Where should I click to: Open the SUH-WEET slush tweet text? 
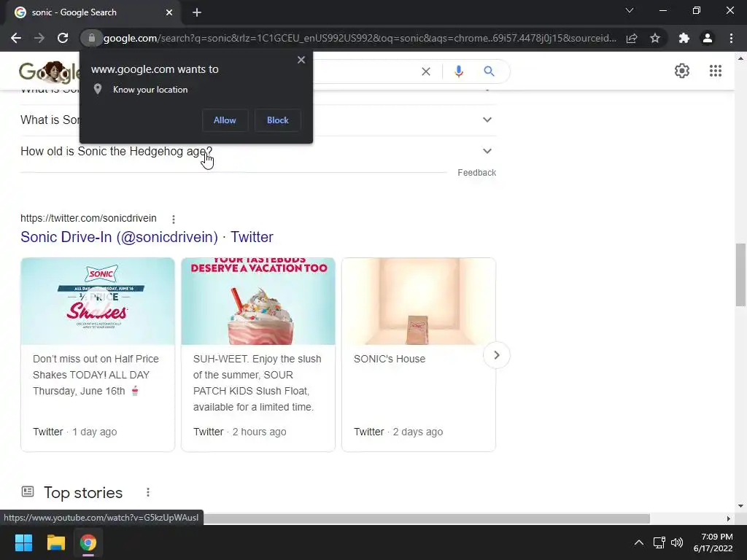[x=258, y=383]
